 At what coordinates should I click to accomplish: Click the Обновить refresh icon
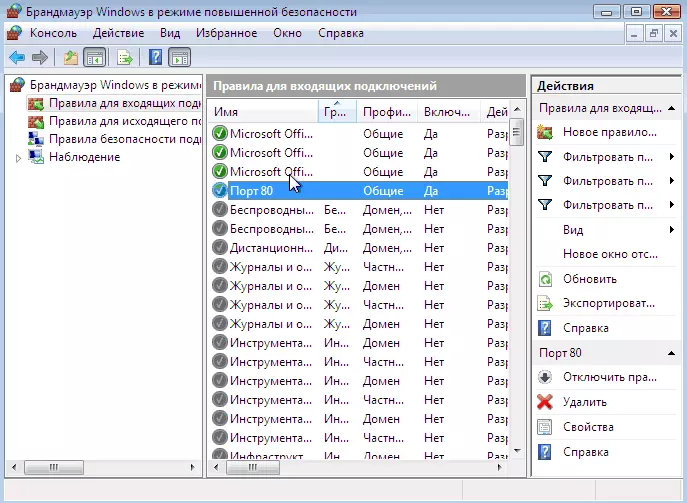click(545, 279)
